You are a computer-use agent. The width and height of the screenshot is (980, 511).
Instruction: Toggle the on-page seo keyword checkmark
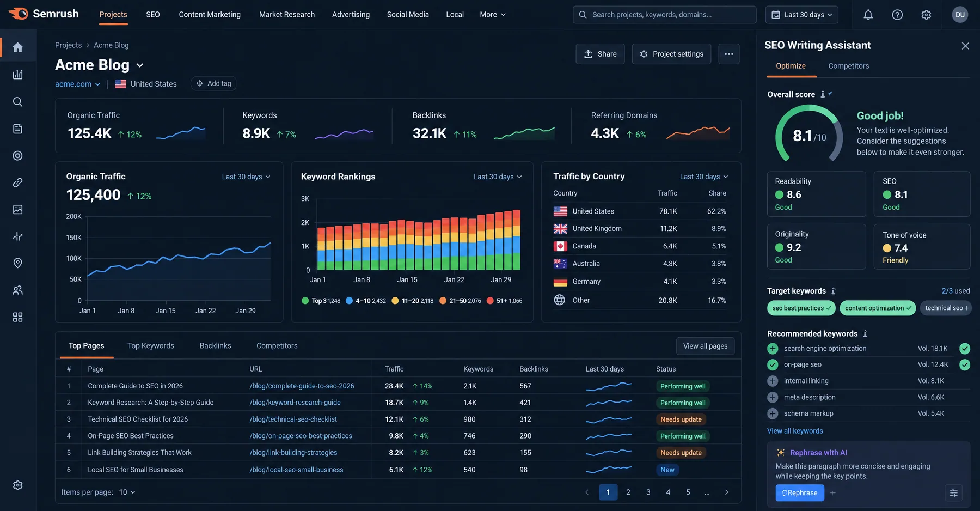773,364
